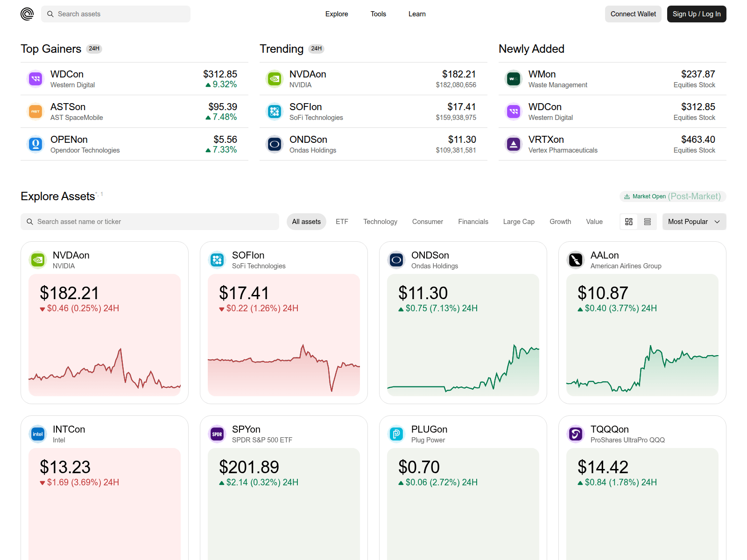The height and width of the screenshot is (560, 747).
Task: Click the ASTSon orange icon in Top Gainers
Action: [x=35, y=112]
